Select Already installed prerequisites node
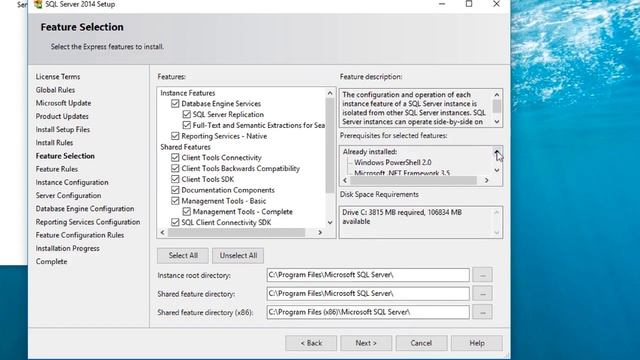 370,152
